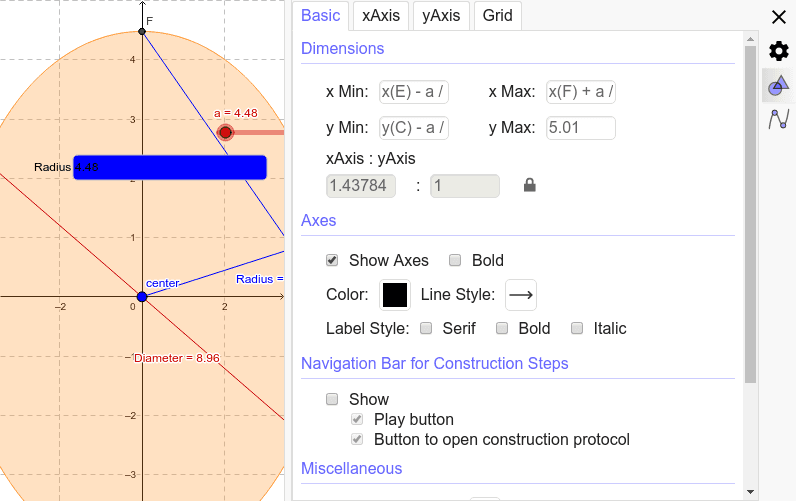Screen dimensions: 798x503
Task: Toggle Button to open construction protocol checkbox
Action: coord(357,439)
